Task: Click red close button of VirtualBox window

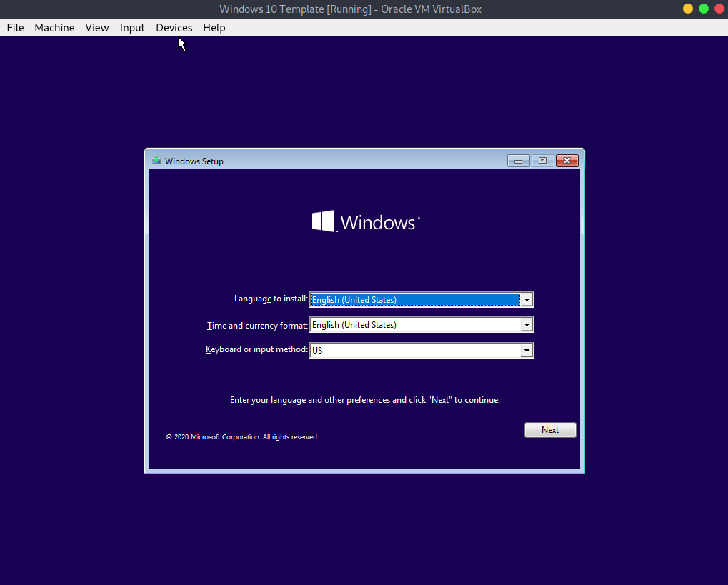Action: (719, 9)
